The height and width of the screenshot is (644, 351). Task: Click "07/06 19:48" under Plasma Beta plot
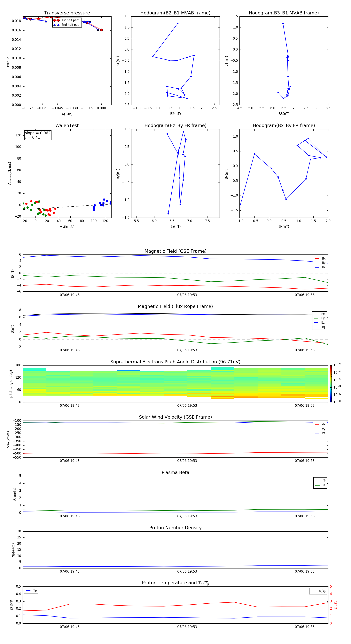point(70,516)
